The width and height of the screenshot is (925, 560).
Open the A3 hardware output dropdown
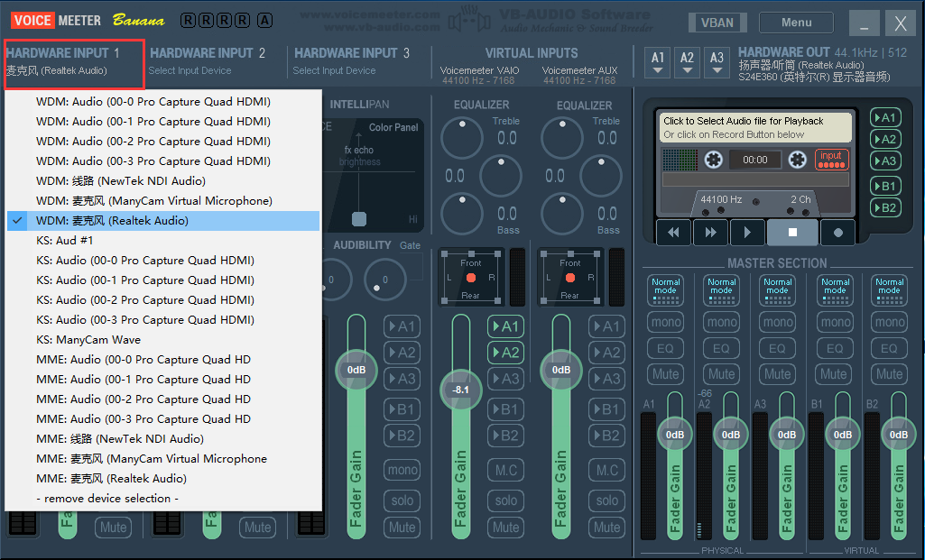[x=717, y=62]
